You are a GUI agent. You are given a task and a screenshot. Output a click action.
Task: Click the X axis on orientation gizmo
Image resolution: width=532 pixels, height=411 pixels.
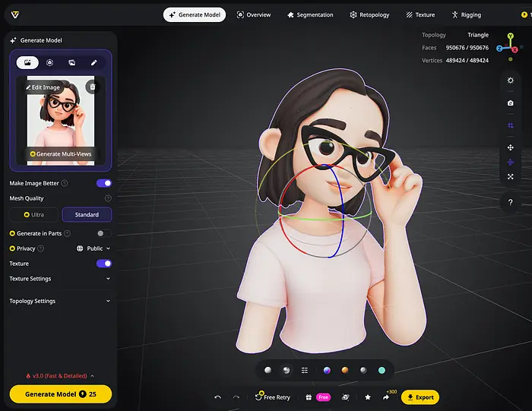[x=515, y=50]
